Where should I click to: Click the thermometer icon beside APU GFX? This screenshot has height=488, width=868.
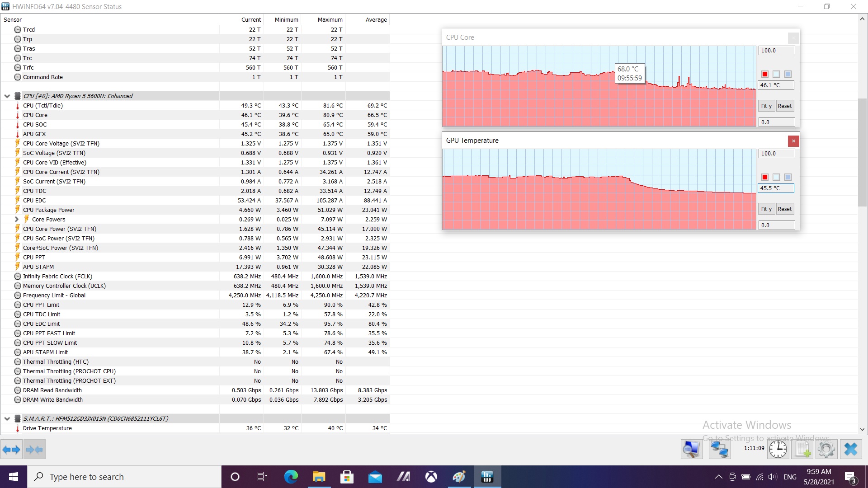tap(18, 134)
